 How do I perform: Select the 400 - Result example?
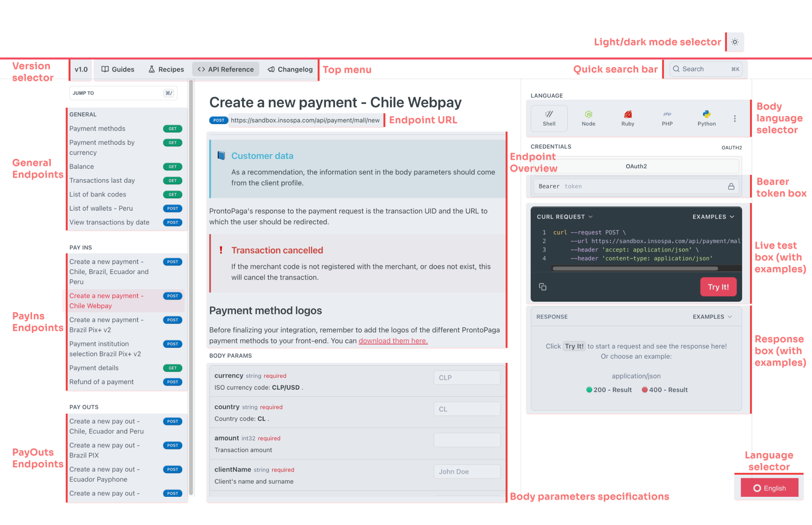click(664, 390)
